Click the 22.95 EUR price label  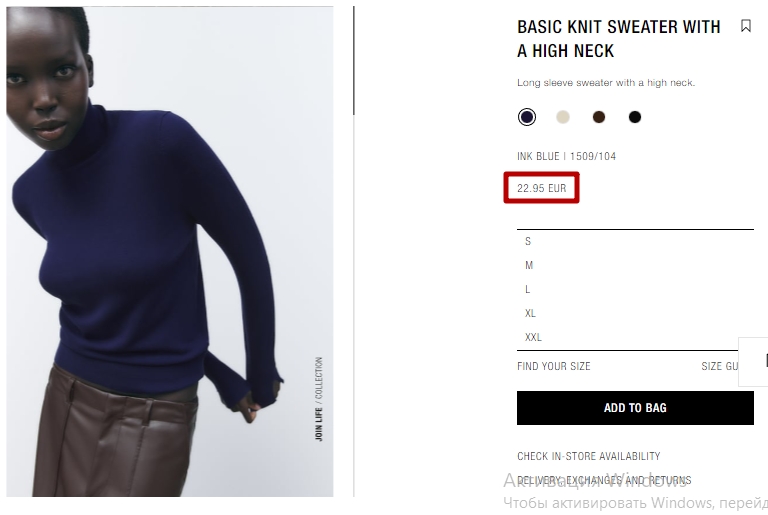pos(541,188)
